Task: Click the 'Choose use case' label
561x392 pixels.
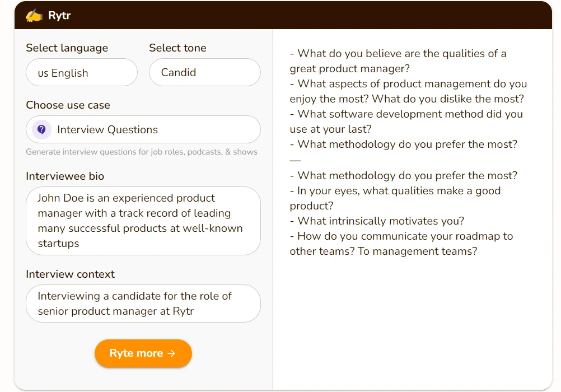Action: point(68,105)
